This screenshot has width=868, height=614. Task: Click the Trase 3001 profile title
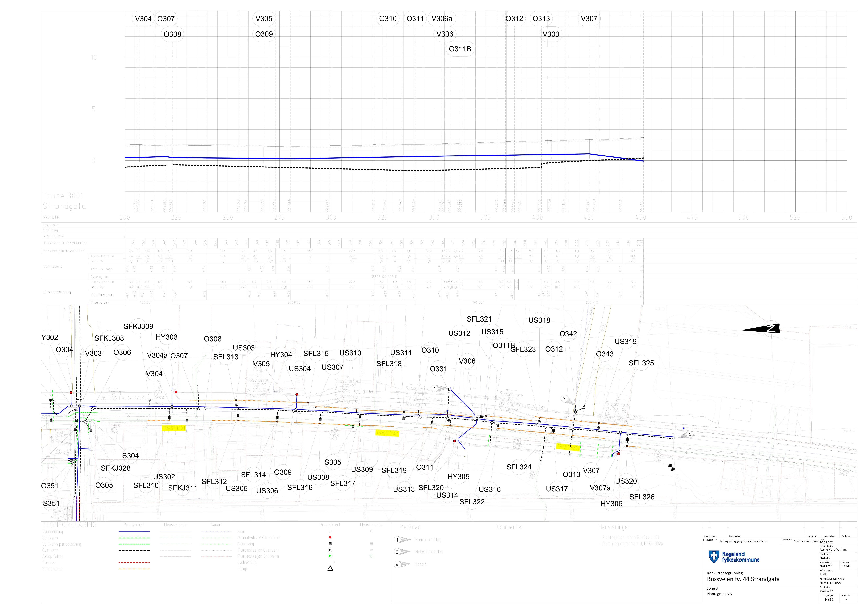(x=63, y=196)
